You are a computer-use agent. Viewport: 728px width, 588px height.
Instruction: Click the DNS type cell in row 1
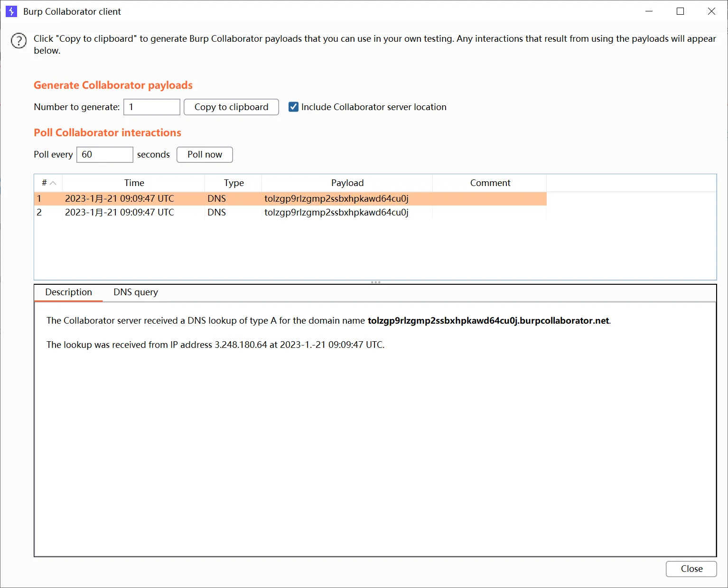pos(217,199)
